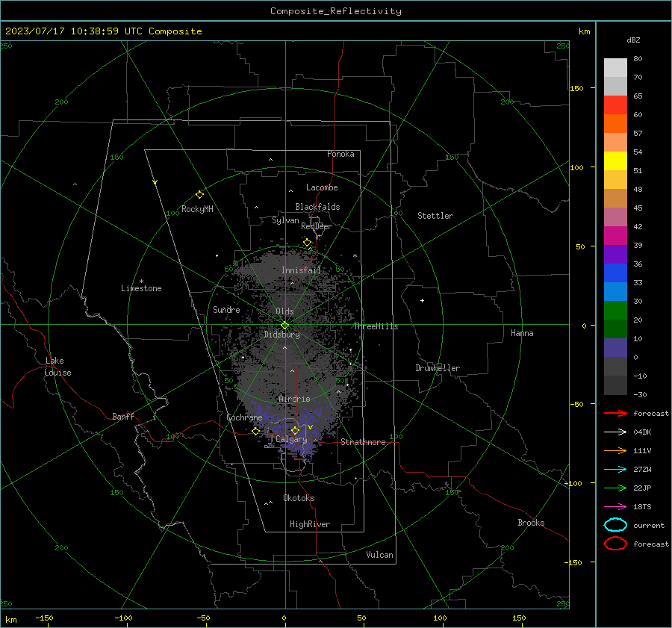Click the red forecast ellipse legend icon
The width and height of the screenshot is (672, 628).
pos(615,544)
